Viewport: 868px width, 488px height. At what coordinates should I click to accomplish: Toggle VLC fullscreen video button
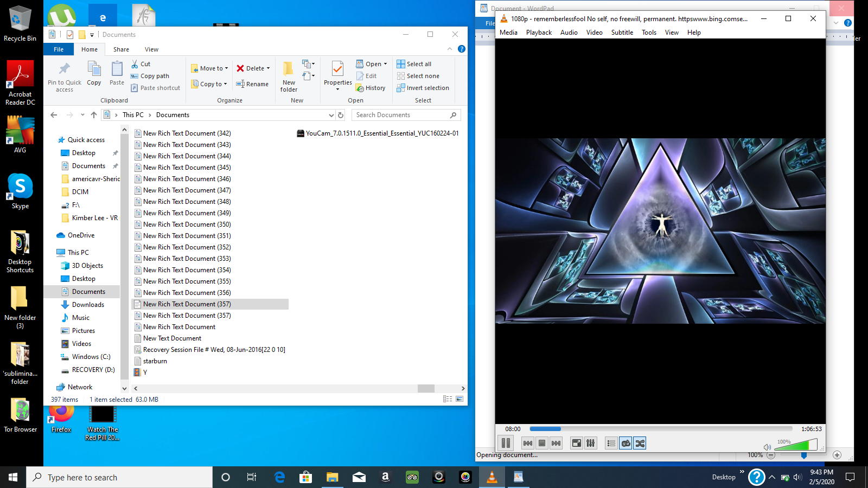coord(577,443)
